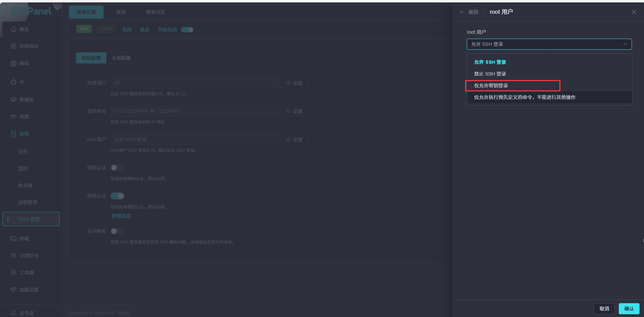Select 仅允许密钥登录 from the dropdown list
The height and width of the screenshot is (317, 644).
491,86
